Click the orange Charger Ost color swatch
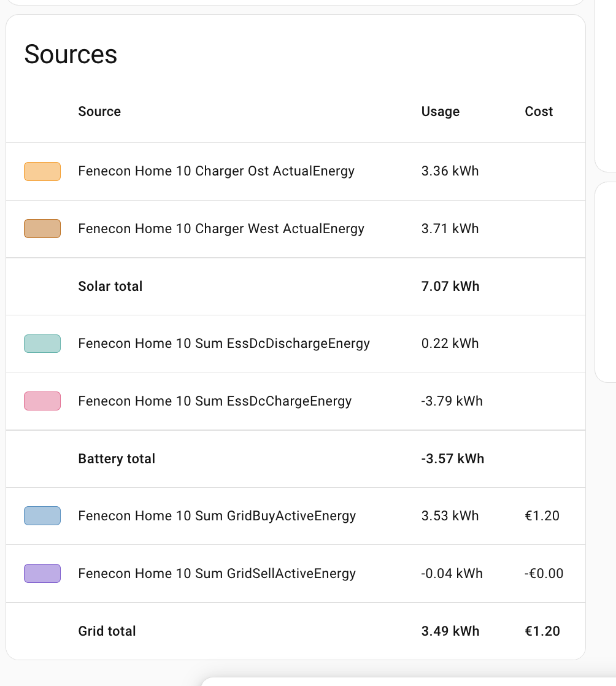 tap(42, 171)
